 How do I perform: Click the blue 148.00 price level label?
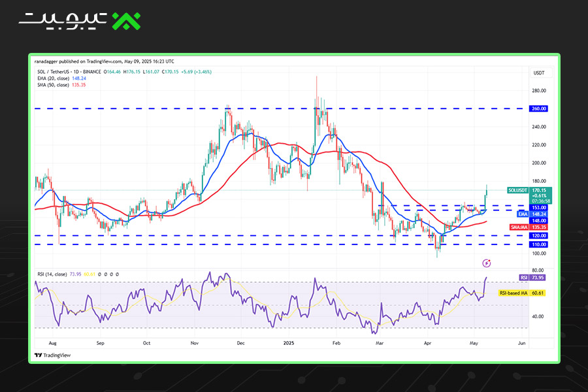539,221
